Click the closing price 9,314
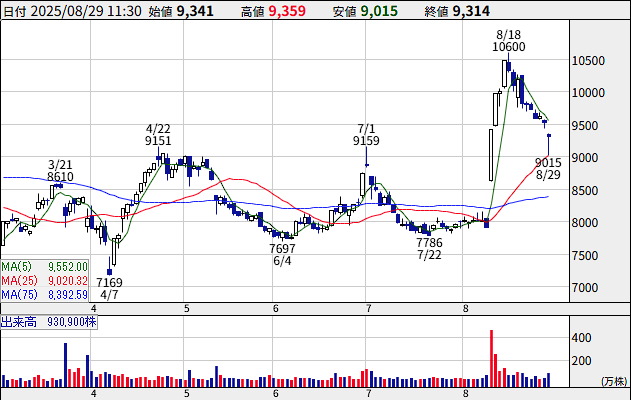 point(471,11)
